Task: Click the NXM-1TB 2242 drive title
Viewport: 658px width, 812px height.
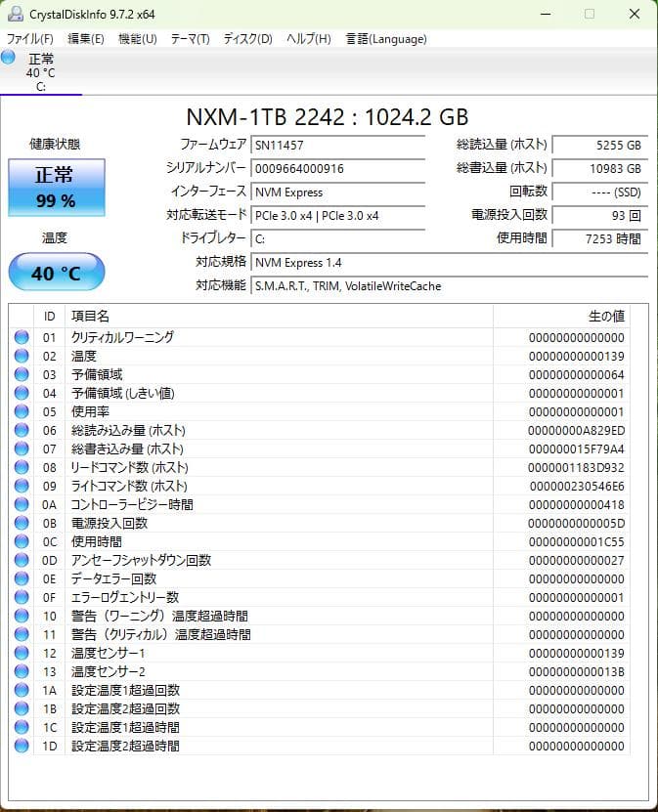Action: pos(328,117)
